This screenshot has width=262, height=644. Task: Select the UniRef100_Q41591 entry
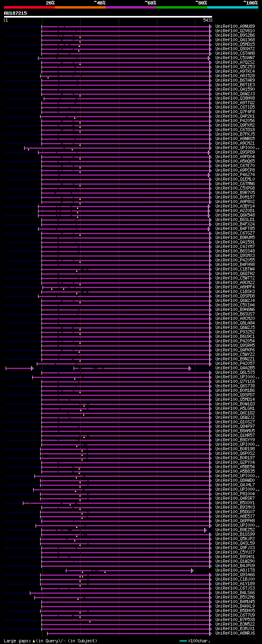tap(235, 242)
